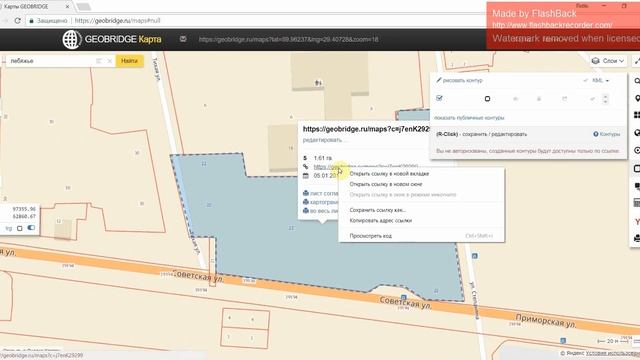Click the down arrow of the contour panel stepper
640x360 pixels.
click(605, 101)
